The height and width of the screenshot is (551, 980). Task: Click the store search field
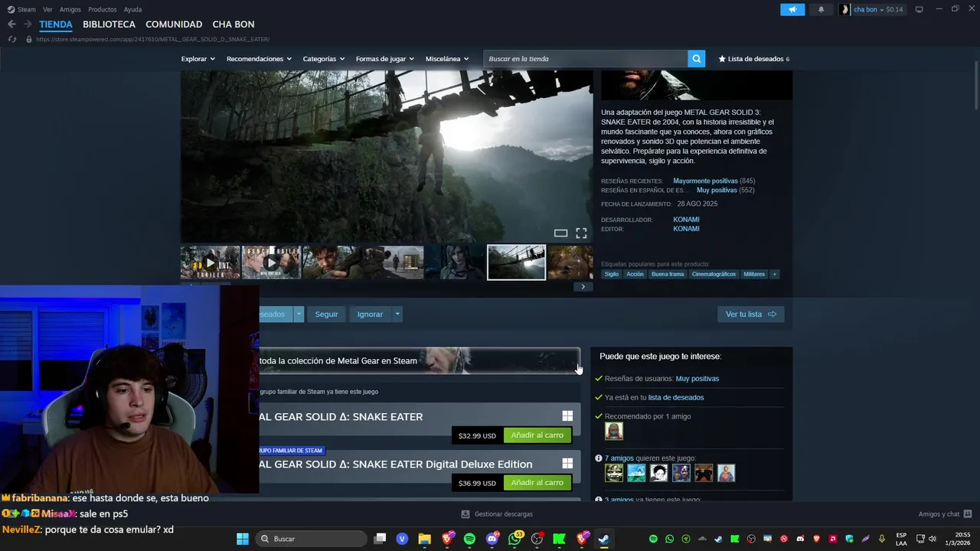point(586,59)
